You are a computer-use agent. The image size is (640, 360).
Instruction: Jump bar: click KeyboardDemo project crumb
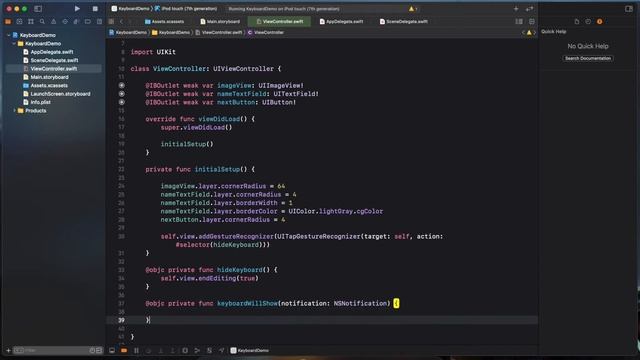pos(127,32)
